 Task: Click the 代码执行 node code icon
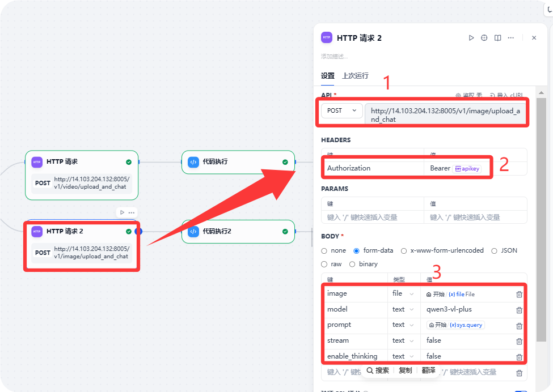(x=193, y=162)
